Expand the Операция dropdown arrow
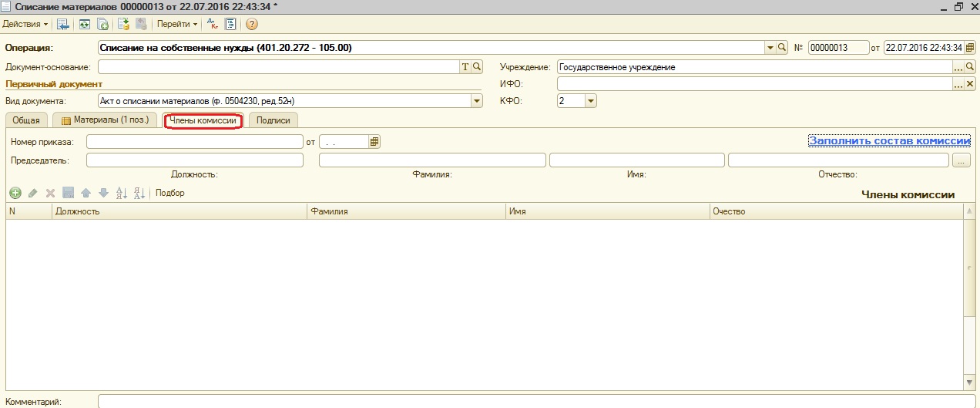The image size is (980, 408). point(770,47)
